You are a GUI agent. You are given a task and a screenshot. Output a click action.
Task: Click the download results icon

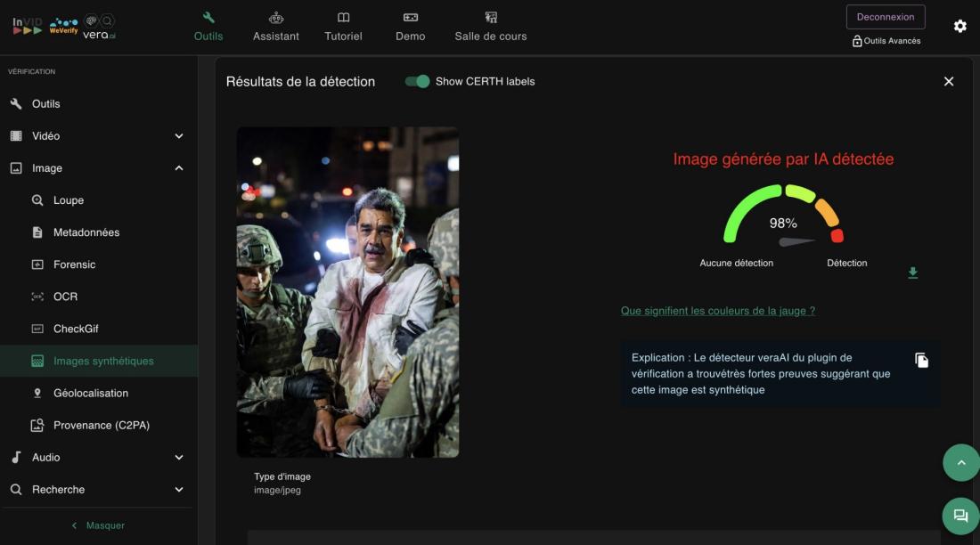coord(912,272)
